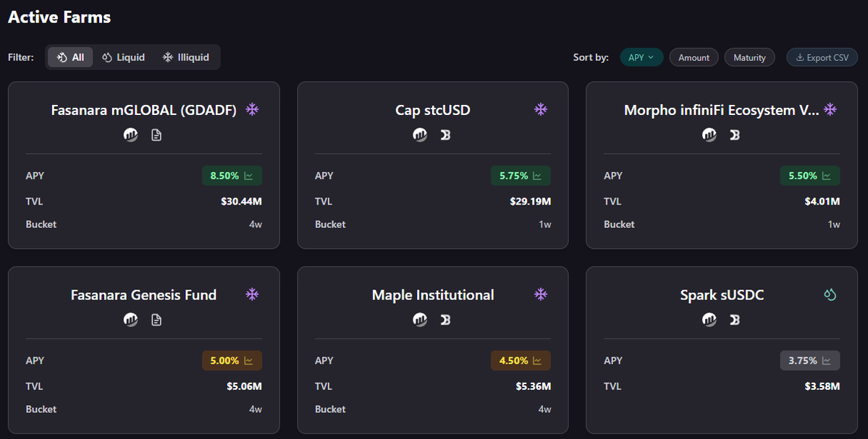
Task: Open the Morpho infiniFi Ecosystem farm title
Action: [x=721, y=110]
